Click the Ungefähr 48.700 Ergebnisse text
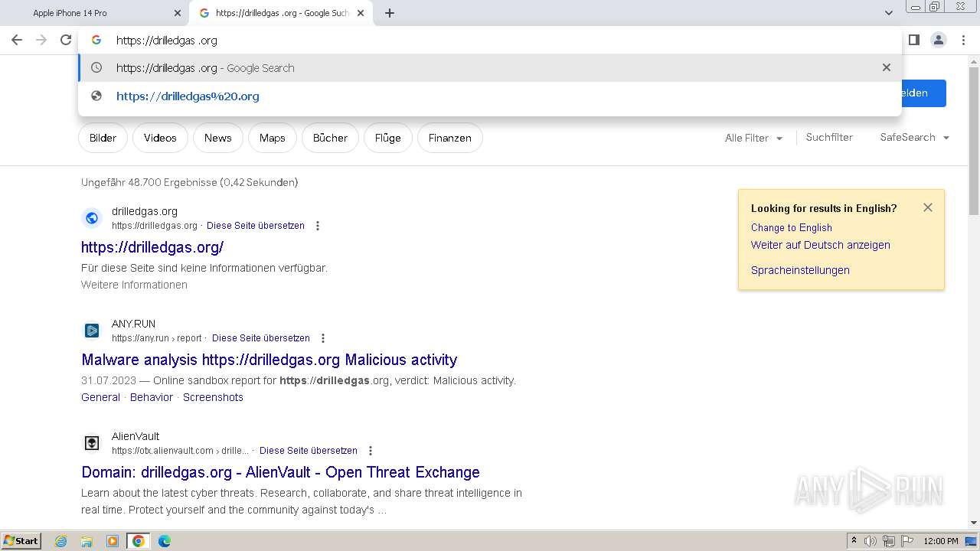The image size is (980, 551). point(189,182)
